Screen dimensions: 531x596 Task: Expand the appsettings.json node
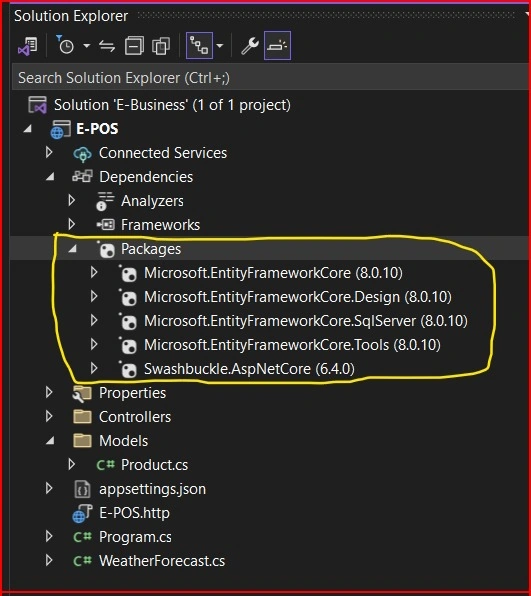point(49,488)
